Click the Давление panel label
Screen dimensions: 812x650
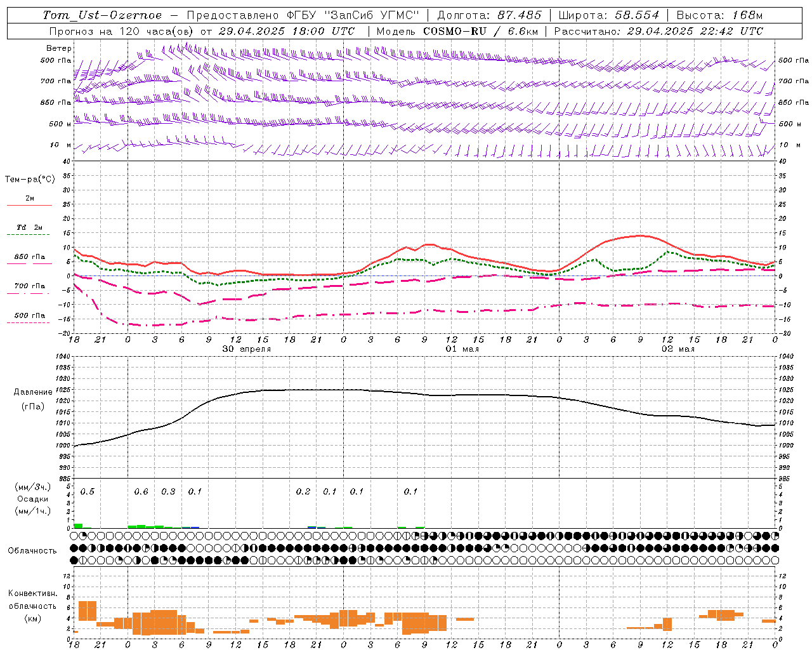point(32,392)
